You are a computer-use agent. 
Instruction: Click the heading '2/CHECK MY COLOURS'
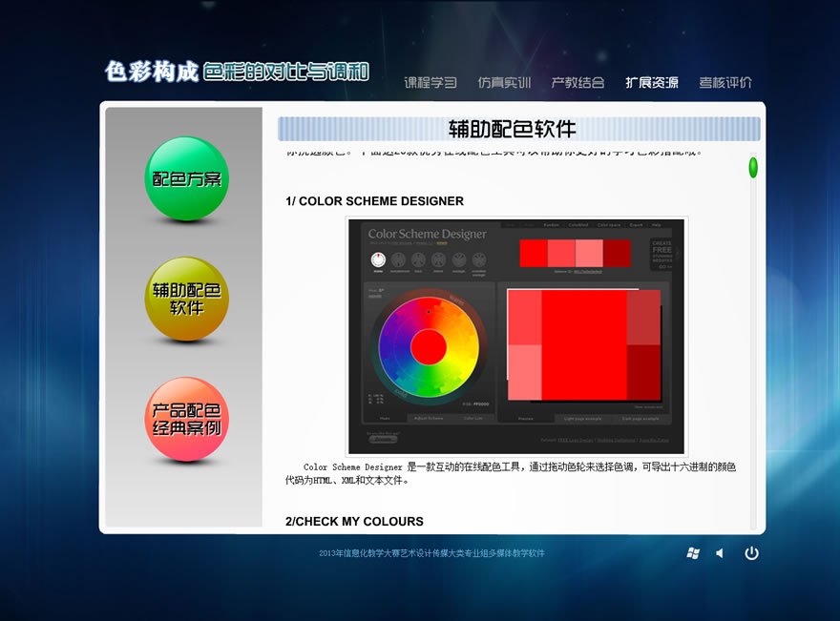[354, 522]
